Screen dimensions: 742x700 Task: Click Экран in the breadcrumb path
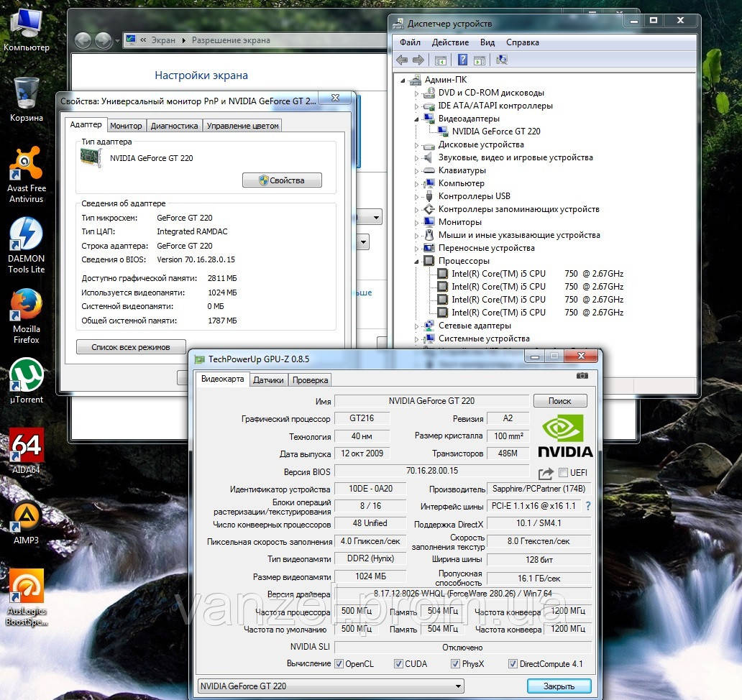tap(163, 40)
